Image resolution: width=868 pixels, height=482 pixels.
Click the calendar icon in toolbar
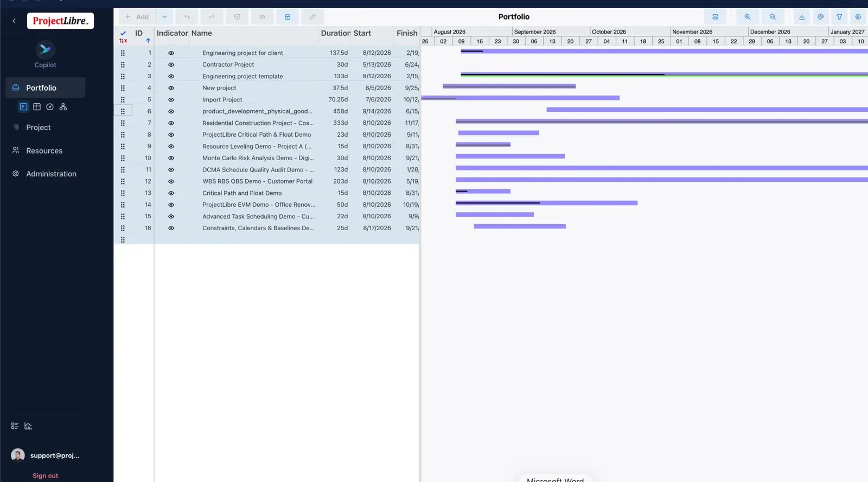[x=288, y=17]
